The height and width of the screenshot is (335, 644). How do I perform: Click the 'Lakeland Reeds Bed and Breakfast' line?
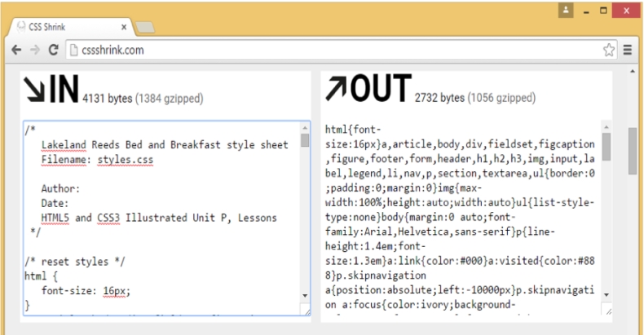165,145
